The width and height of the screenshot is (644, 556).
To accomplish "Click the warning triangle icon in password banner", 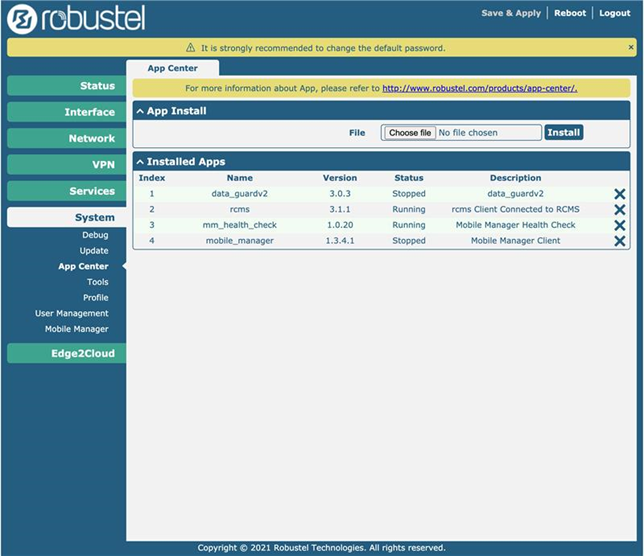I will (191, 48).
